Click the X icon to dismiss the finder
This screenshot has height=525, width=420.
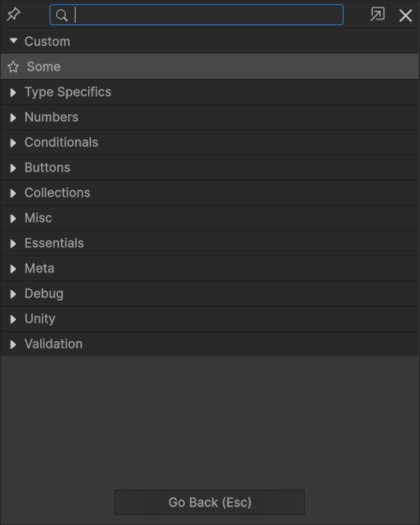click(405, 16)
